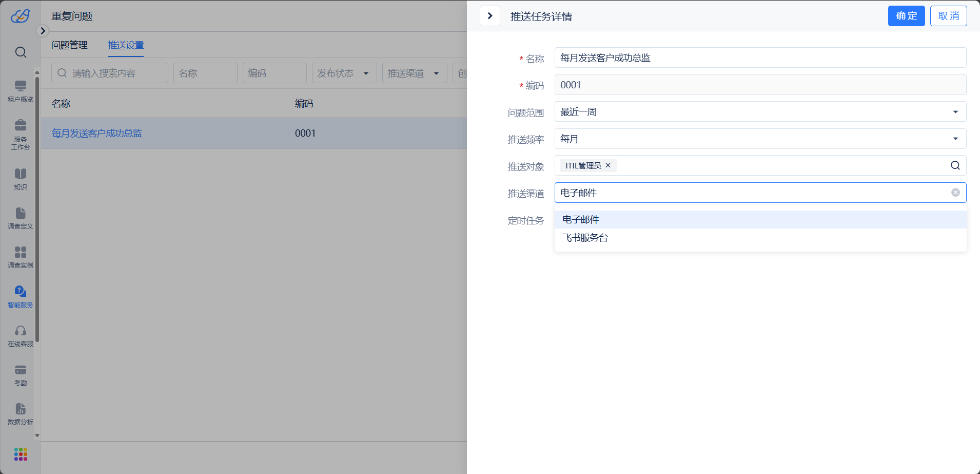Screen dimensions: 980x474
Task: Open the colorful app grid launcher
Action: click(x=21, y=454)
